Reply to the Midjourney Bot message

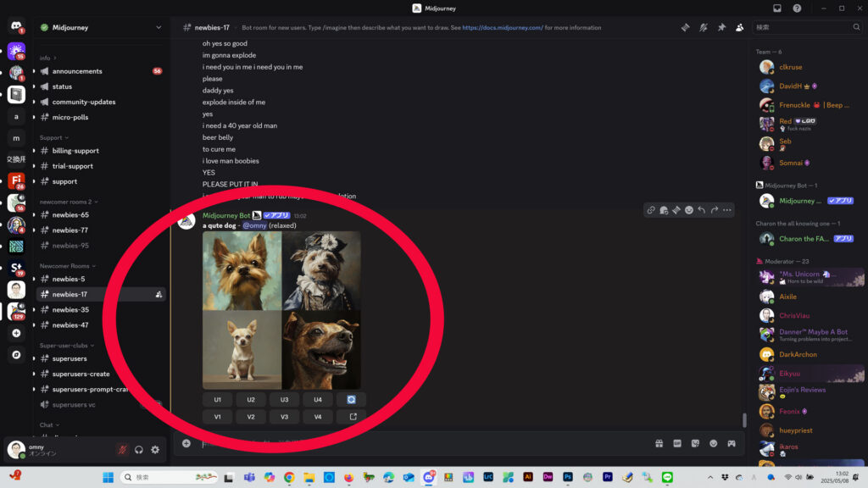click(701, 210)
